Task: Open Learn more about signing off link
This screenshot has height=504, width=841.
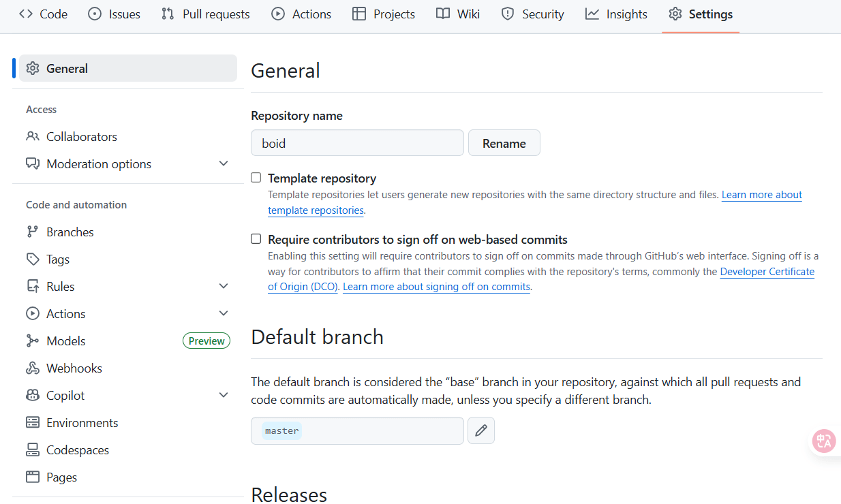Action: 436,287
